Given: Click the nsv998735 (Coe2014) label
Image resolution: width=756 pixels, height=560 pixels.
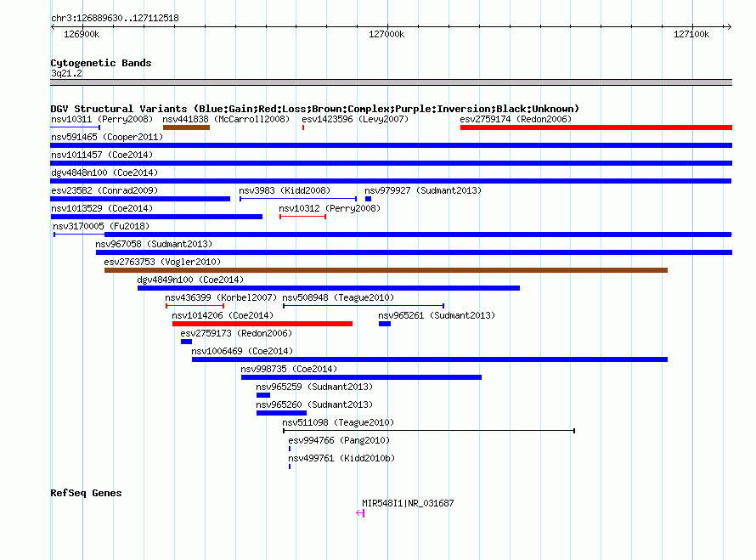Looking at the screenshot, I should click(x=289, y=369).
